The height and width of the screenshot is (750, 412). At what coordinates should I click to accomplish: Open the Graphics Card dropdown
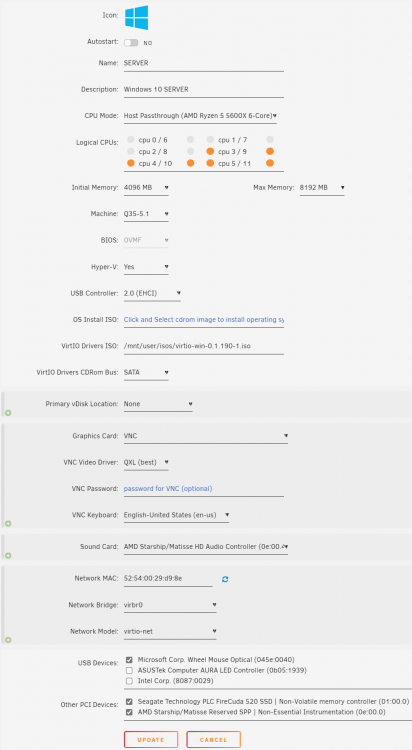tap(206, 436)
